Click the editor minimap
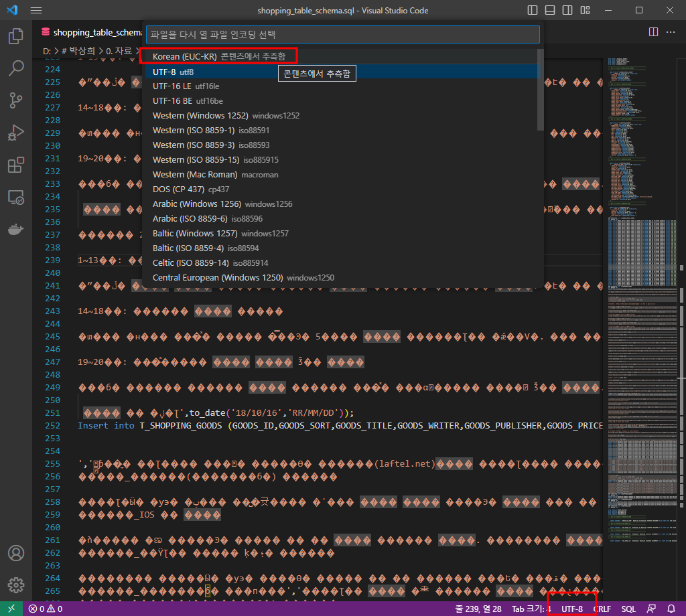 (x=641, y=302)
